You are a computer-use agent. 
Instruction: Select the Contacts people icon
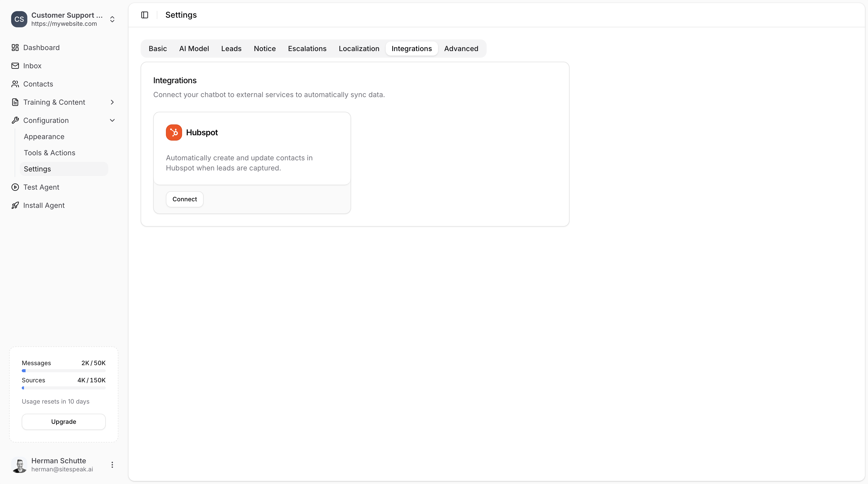15,84
